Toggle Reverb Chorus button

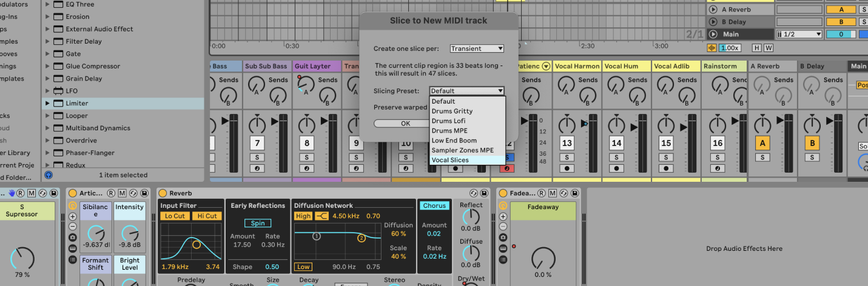pos(434,206)
